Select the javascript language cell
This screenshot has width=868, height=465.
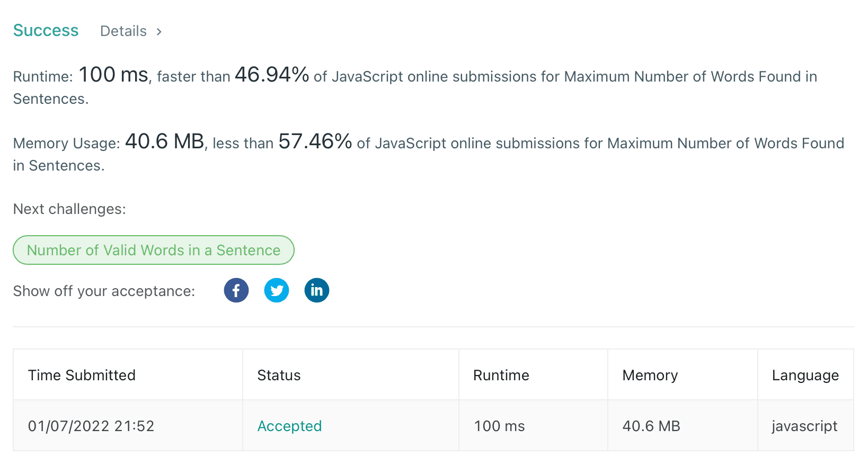804,425
